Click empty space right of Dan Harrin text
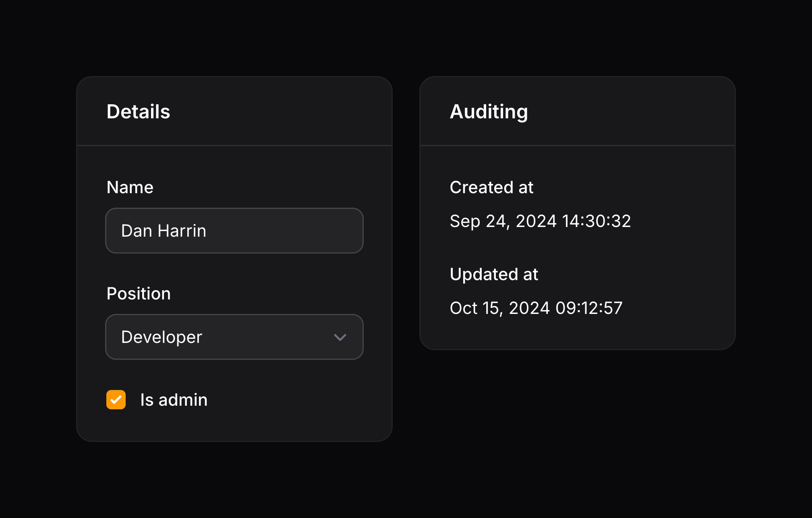This screenshot has height=518, width=812. pyautogui.click(x=290, y=231)
